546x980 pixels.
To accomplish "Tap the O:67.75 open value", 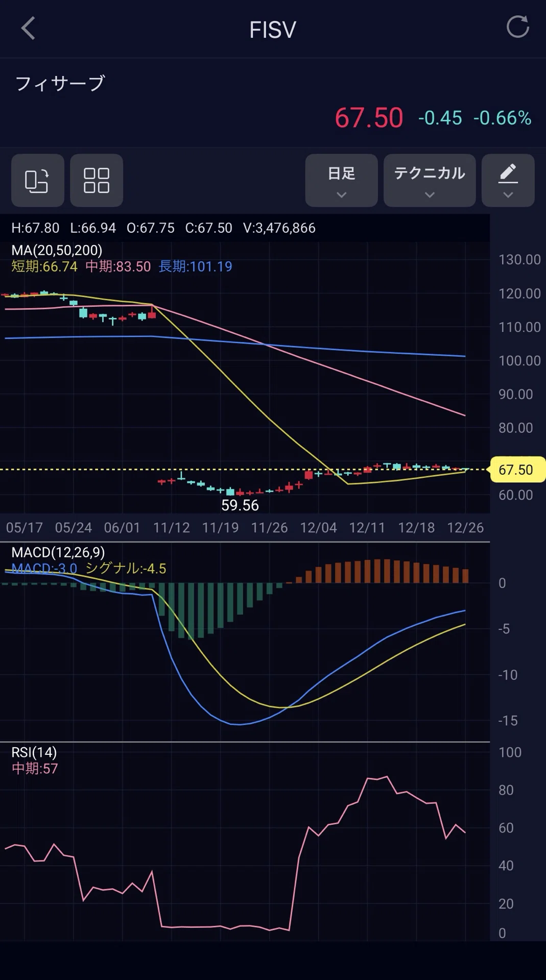I will [151, 228].
